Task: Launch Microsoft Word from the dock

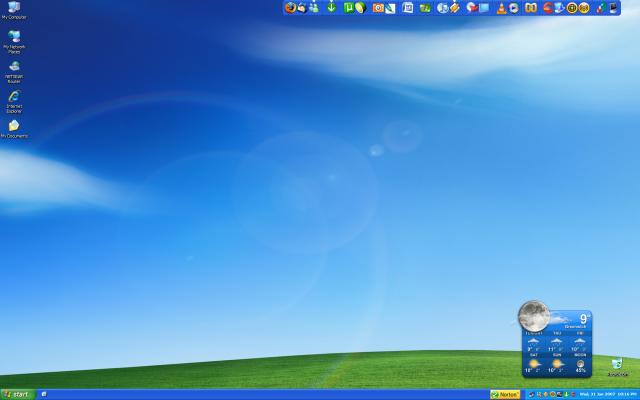Action: pyautogui.click(x=407, y=8)
